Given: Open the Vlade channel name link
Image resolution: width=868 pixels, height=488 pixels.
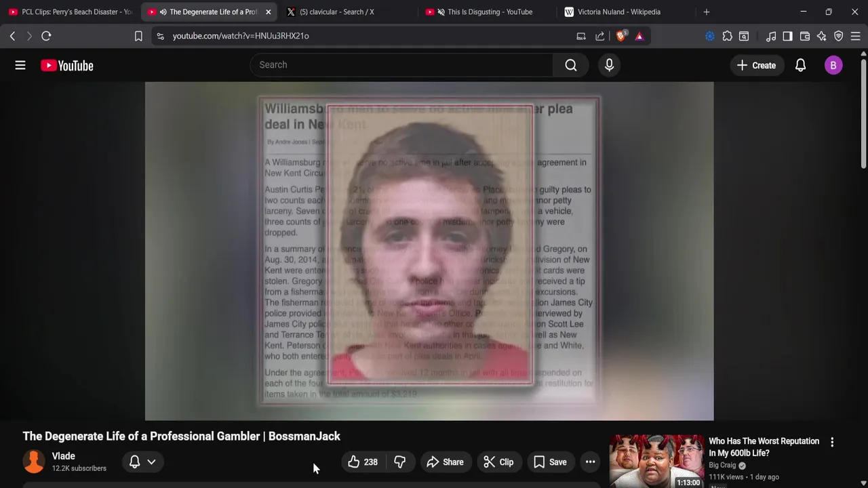Looking at the screenshot, I should 64,456.
